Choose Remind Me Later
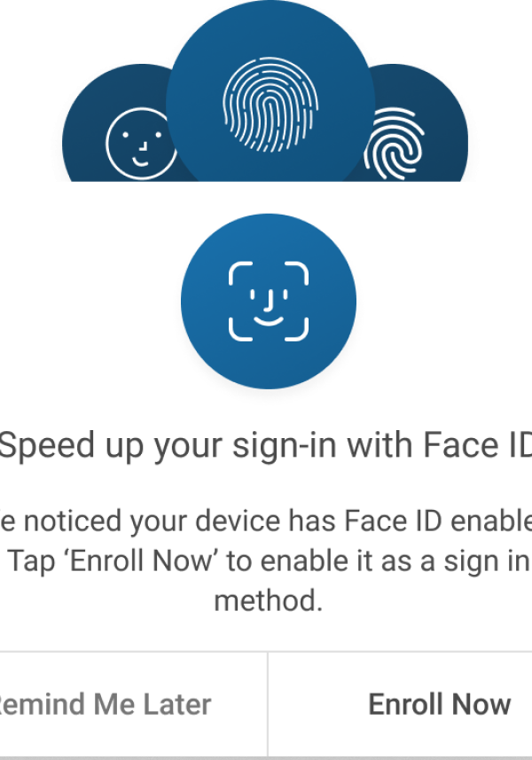 (x=106, y=704)
